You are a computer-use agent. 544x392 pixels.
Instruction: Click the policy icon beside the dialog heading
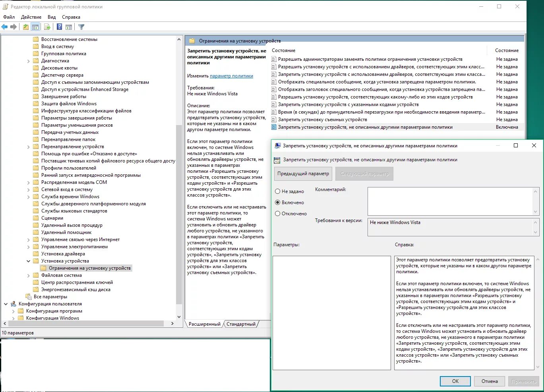click(x=277, y=160)
